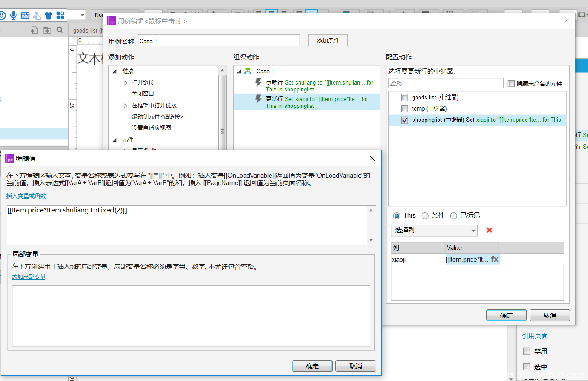Select 滚动到元件<锚链接> action
Screen dimensions: 588x381
pyautogui.click(x=157, y=117)
